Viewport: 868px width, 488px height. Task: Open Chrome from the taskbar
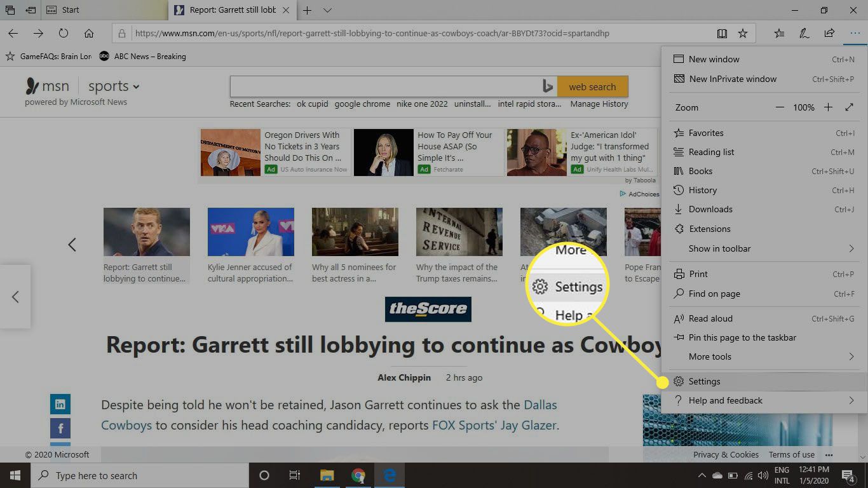tap(358, 475)
